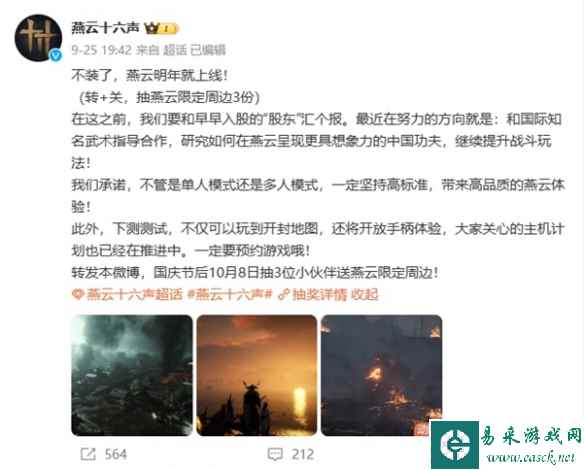Open the #燕云十六声# hashtag
This screenshot has width=584, height=470.
pyautogui.click(x=230, y=294)
